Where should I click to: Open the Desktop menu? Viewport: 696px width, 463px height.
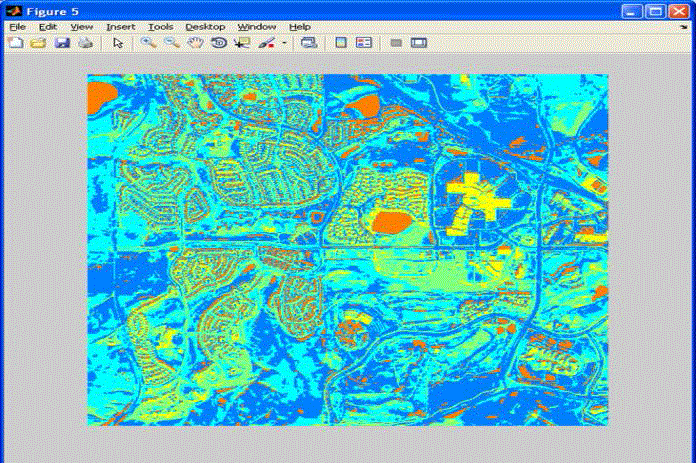pos(204,26)
